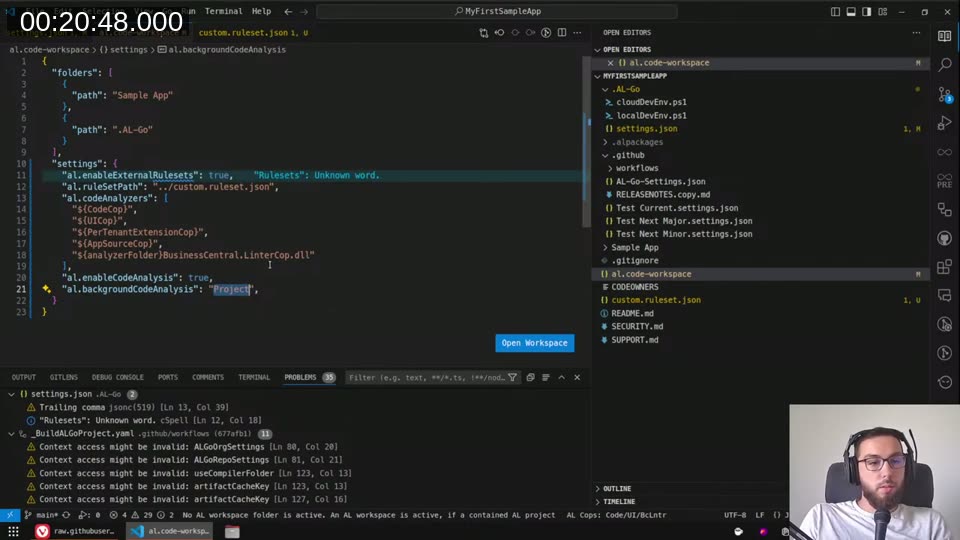This screenshot has width=960, height=540.
Task: Open Search in the activity bar
Action: pos(945,64)
